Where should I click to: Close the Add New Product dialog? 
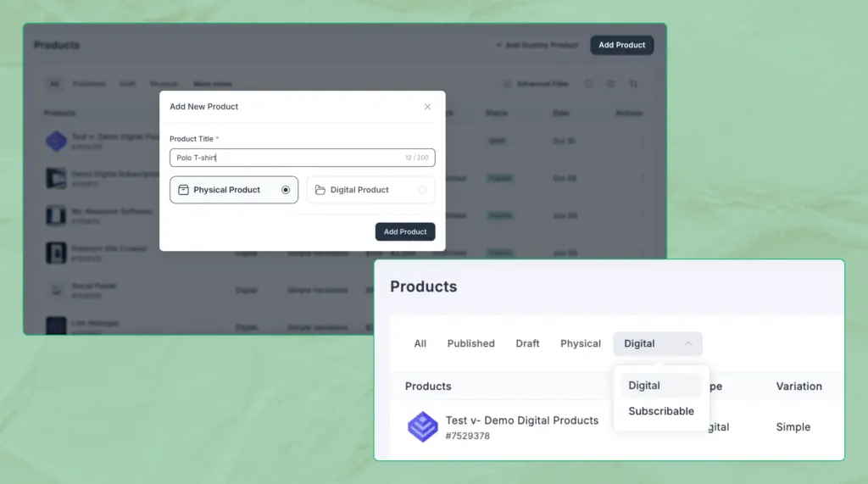(x=427, y=107)
